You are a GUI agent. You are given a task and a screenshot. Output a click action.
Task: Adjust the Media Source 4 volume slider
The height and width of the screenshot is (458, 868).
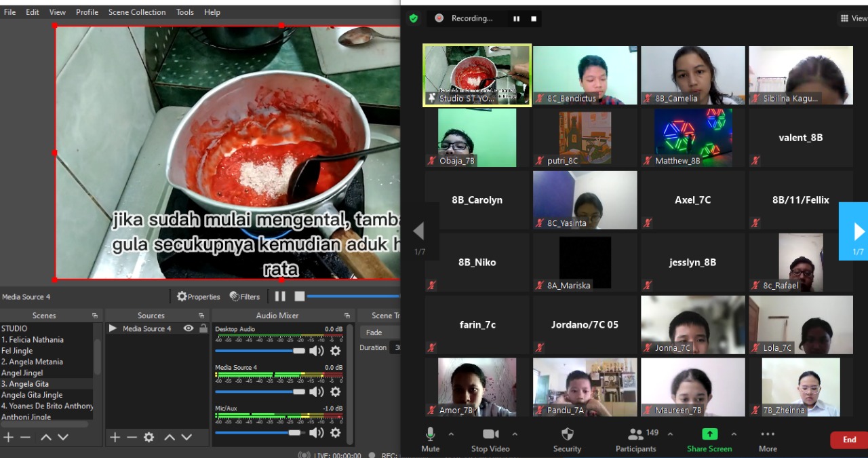click(260, 392)
